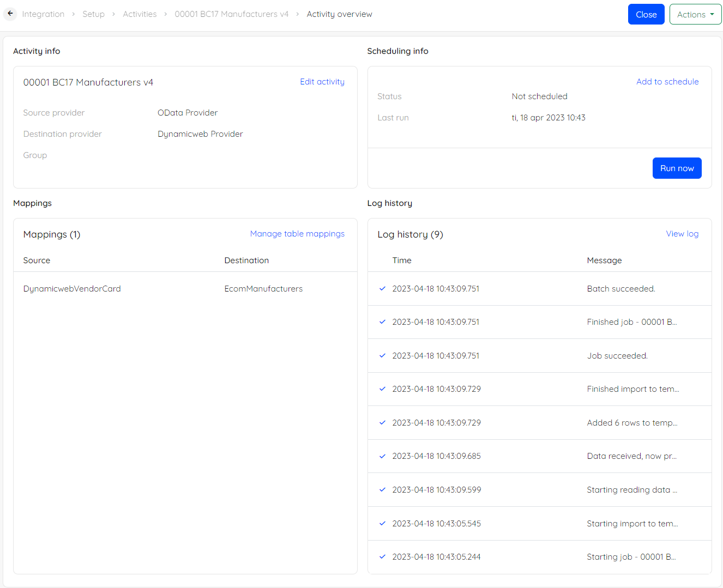Go to Integration breadcrumb
This screenshot has height=588, width=723.
coord(43,14)
